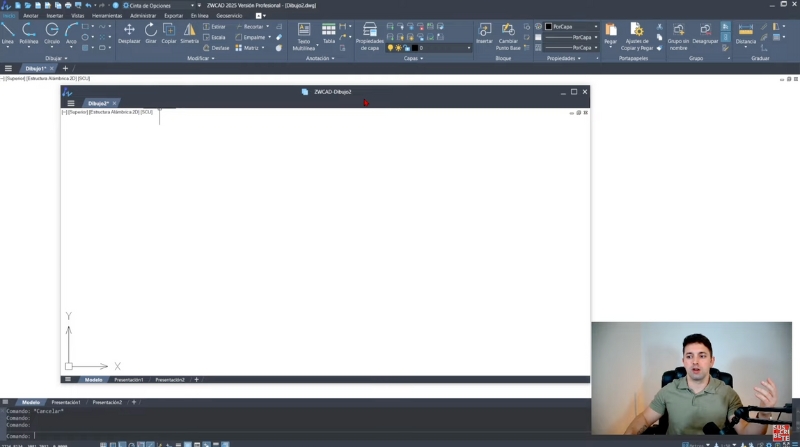The width and height of the screenshot is (800, 447).
Task: Select the Línea drawing tool
Action: tap(7, 33)
